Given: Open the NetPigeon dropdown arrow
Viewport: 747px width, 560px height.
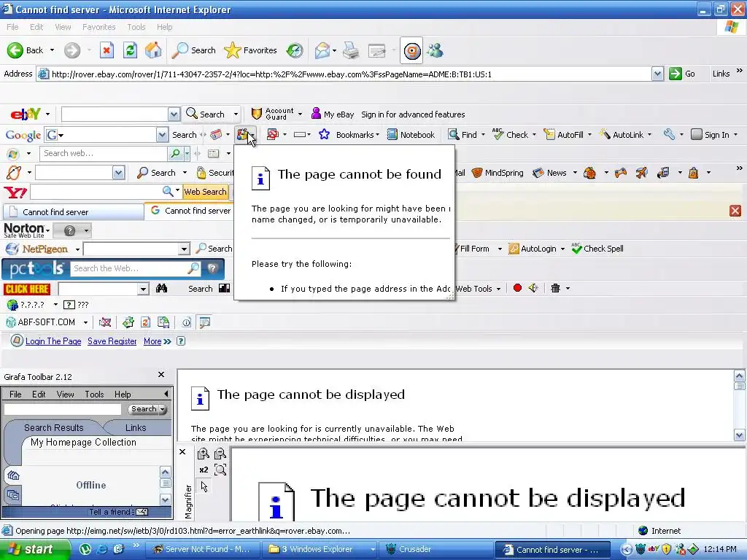Looking at the screenshot, I should [x=77, y=249].
